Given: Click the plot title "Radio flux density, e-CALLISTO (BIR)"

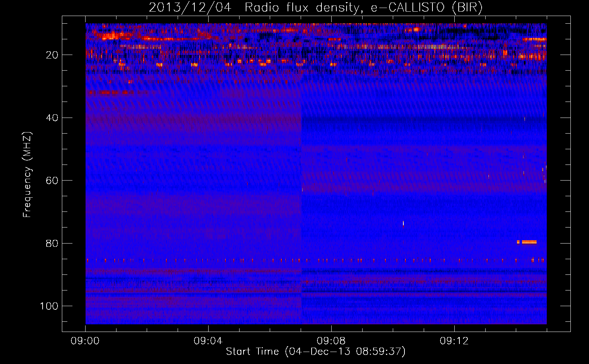Looking at the screenshot, I should click(x=363, y=7).
